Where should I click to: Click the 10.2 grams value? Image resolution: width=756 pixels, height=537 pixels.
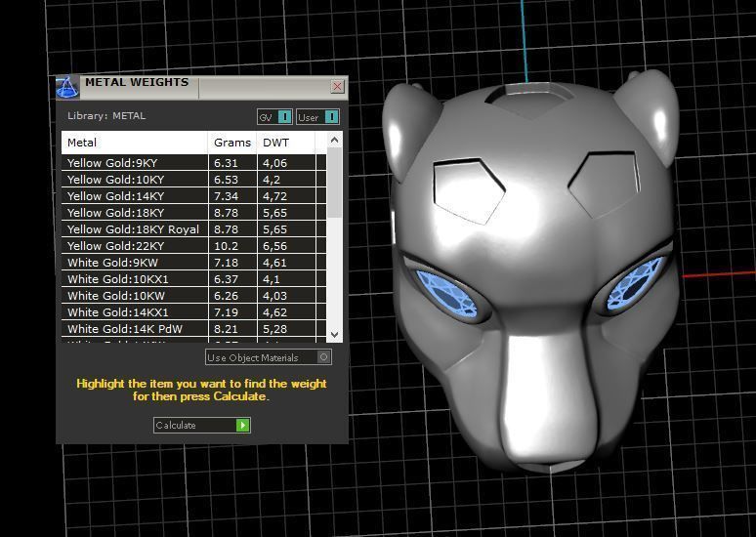point(227,246)
